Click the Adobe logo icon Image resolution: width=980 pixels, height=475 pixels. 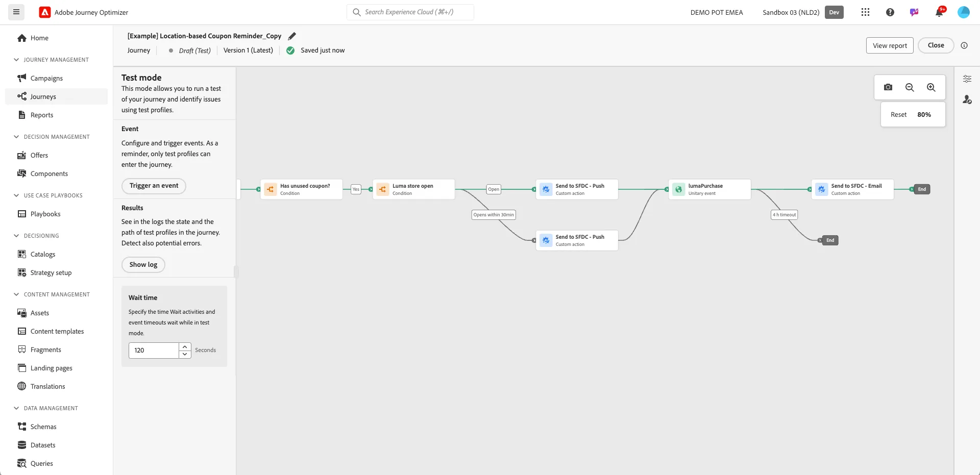(x=45, y=12)
